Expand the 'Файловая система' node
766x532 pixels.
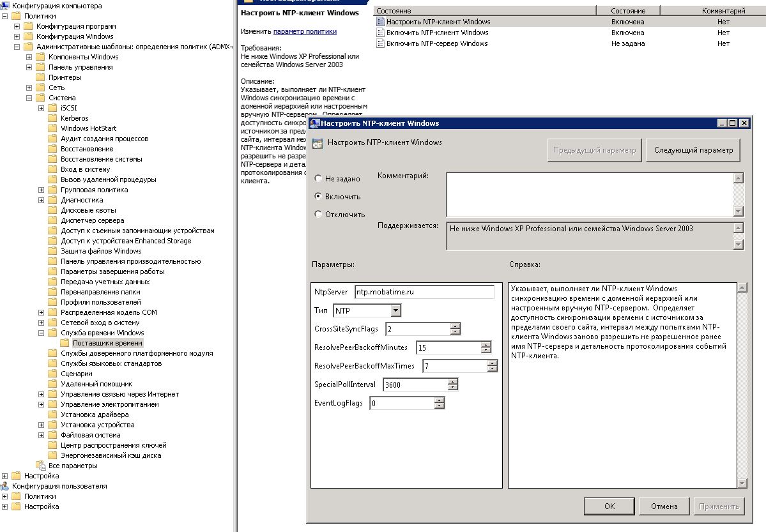tap(41, 435)
